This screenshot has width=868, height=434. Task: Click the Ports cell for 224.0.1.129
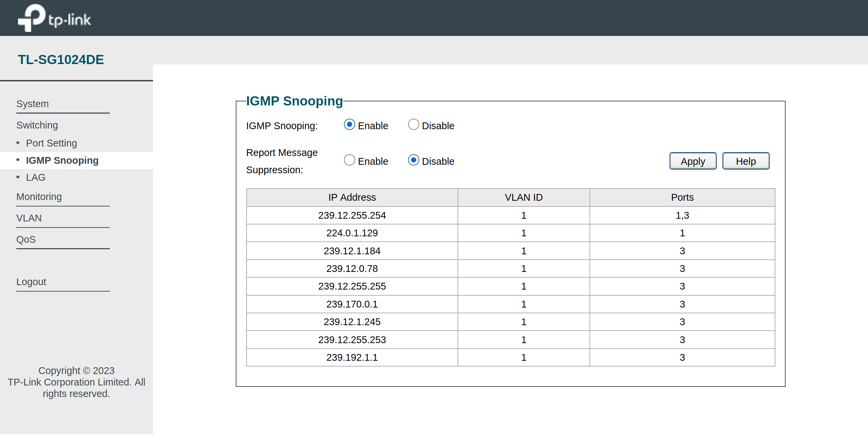tap(682, 233)
